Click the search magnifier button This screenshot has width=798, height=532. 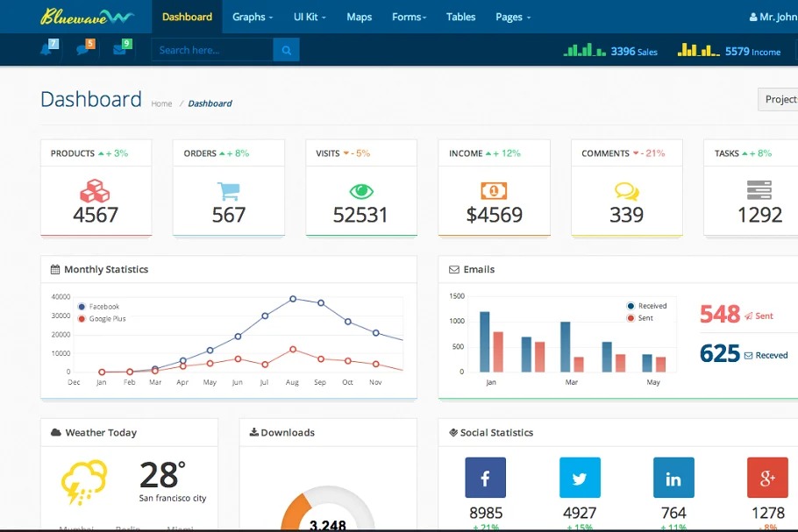286,50
